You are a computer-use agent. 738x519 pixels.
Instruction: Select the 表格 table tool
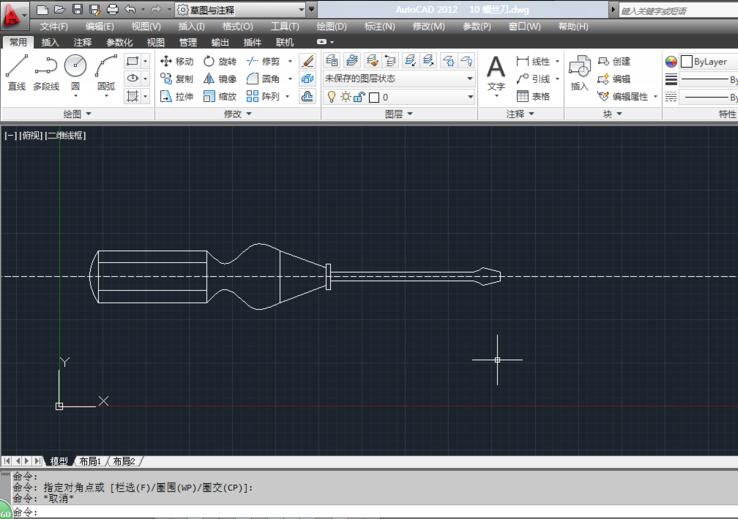(x=533, y=96)
